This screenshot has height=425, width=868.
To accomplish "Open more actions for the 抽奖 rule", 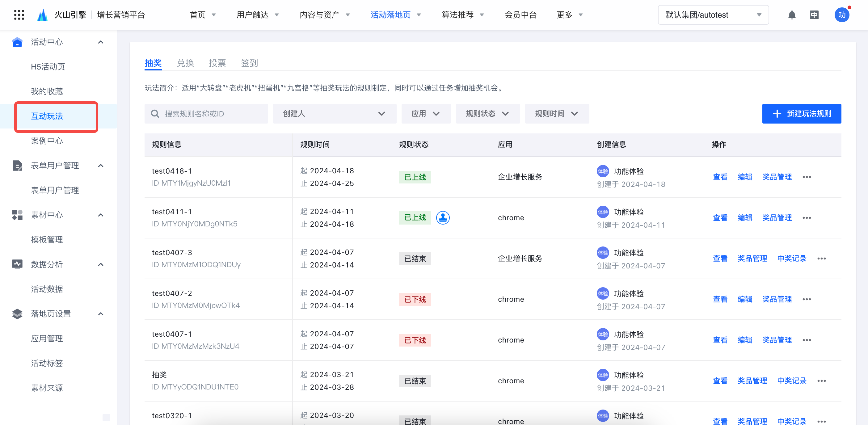I will (x=821, y=381).
